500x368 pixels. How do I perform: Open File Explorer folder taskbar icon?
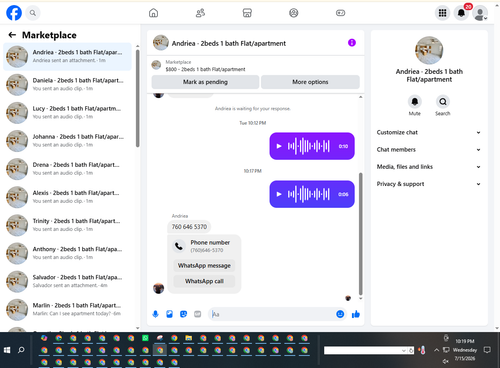[189, 338]
